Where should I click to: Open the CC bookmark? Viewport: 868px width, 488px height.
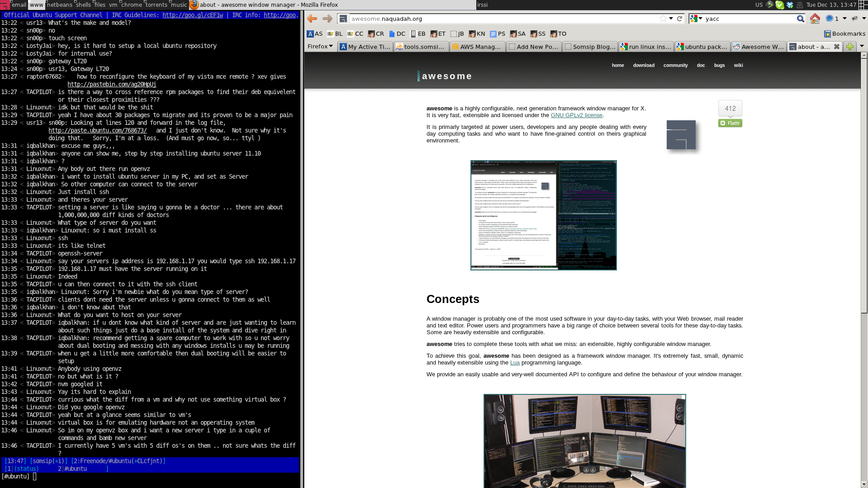pyautogui.click(x=355, y=34)
